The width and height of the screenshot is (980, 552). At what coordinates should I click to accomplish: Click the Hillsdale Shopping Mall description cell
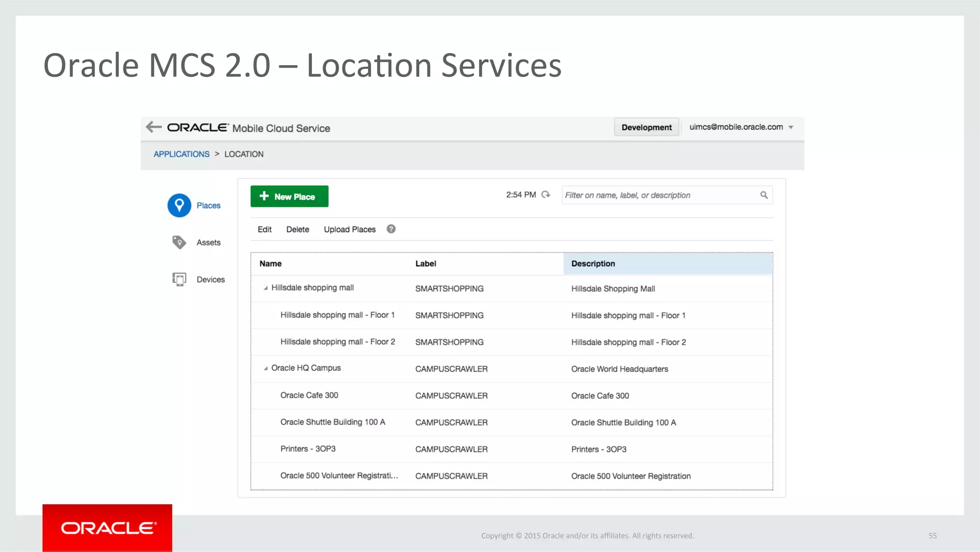613,288
